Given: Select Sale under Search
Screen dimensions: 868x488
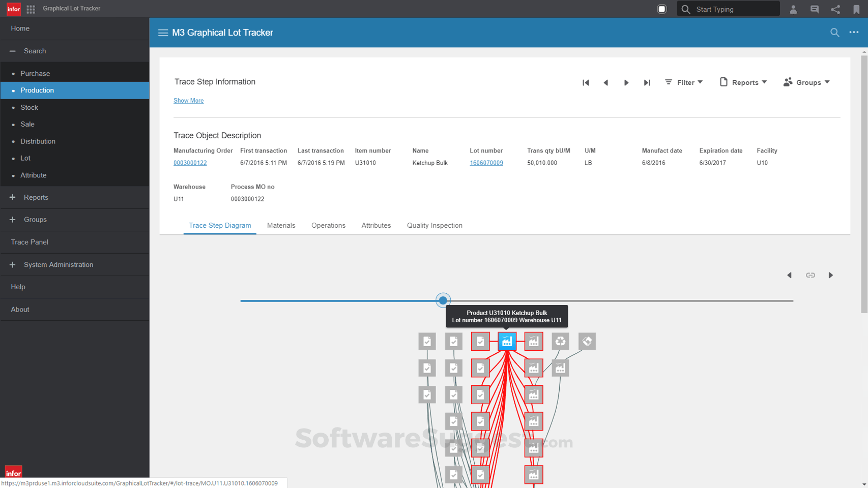Looking at the screenshot, I should click(x=75, y=125).
